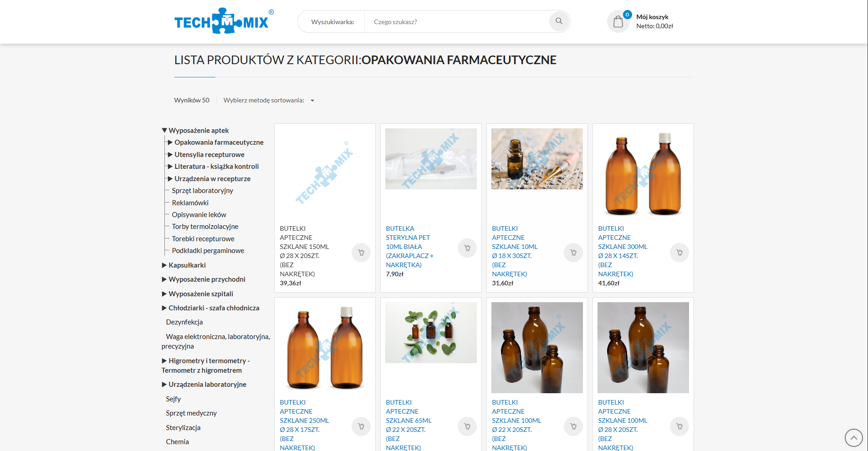868x451 pixels.
Task: Click the Czego szukasz search field
Action: tap(456, 22)
